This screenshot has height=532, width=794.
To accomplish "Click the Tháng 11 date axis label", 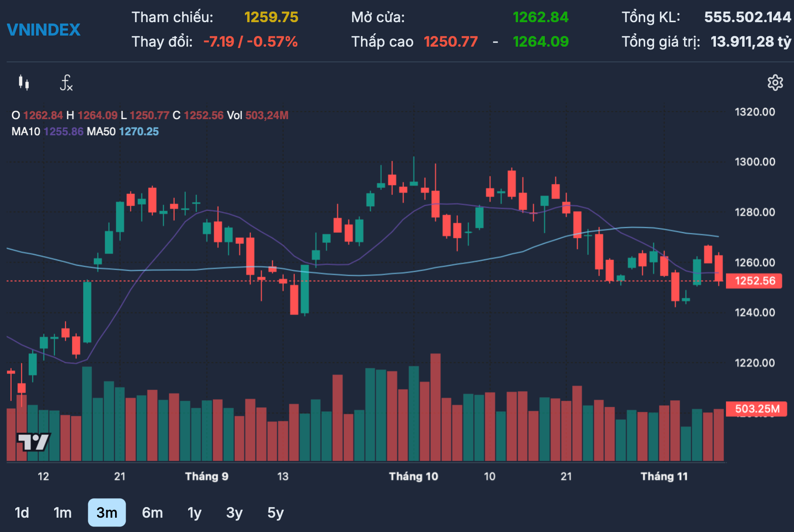I will click(x=664, y=476).
